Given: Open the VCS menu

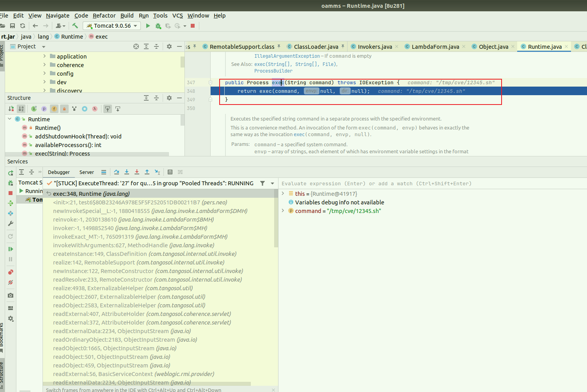Looking at the screenshot, I should (177, 16).
